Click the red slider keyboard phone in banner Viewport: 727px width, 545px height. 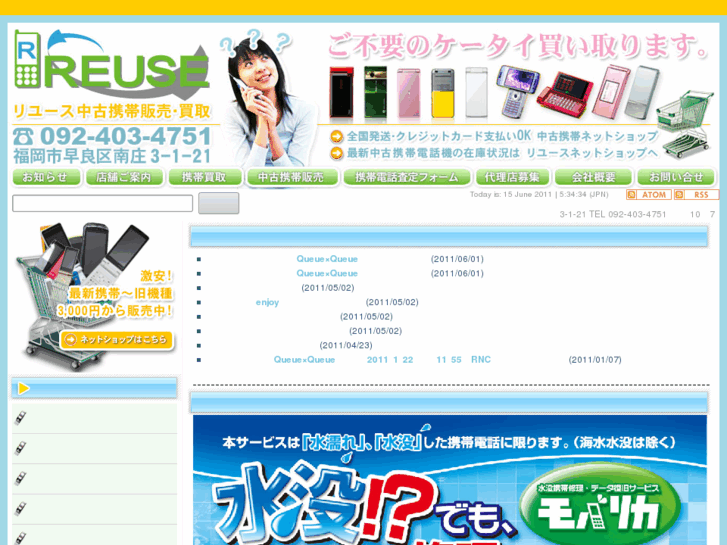click(x=565, y=94)
